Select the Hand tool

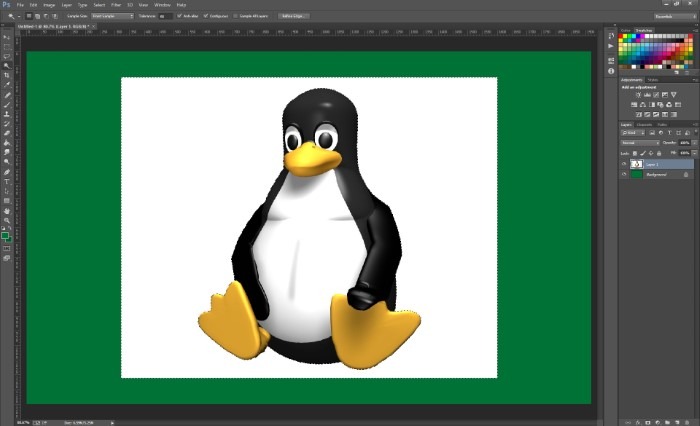click(7, 211)
